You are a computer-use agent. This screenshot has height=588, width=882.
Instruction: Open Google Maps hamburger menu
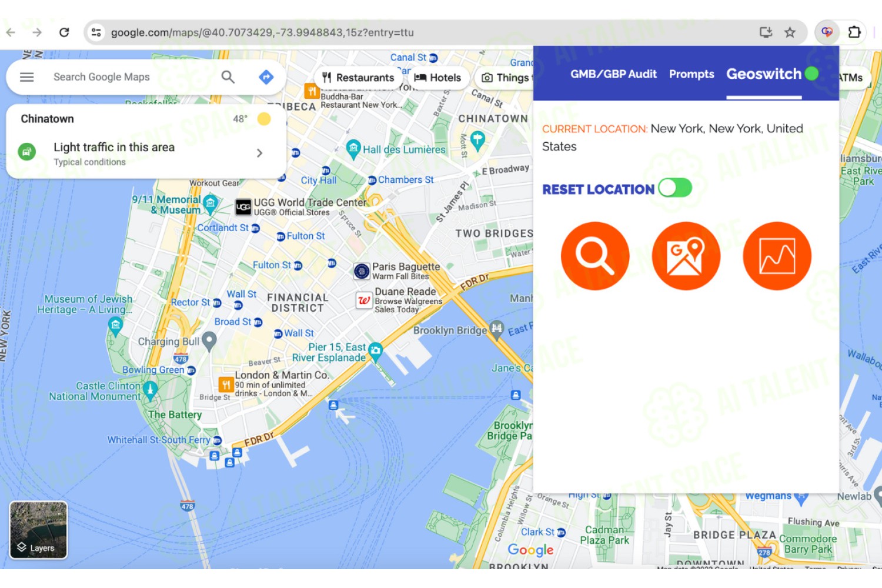[x=27, y=77]
